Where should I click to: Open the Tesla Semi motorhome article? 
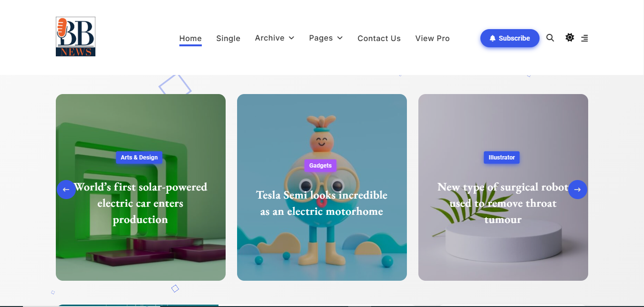click(322, 203)
